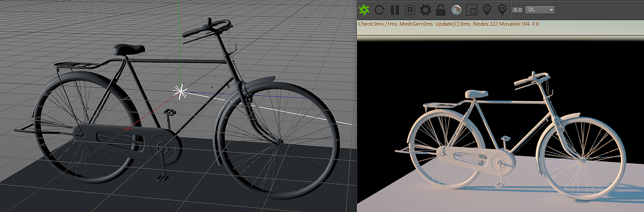This screenshot has width=644, height=212.
Task: Open the DL channel dropdown
Action: coord(540,10)
